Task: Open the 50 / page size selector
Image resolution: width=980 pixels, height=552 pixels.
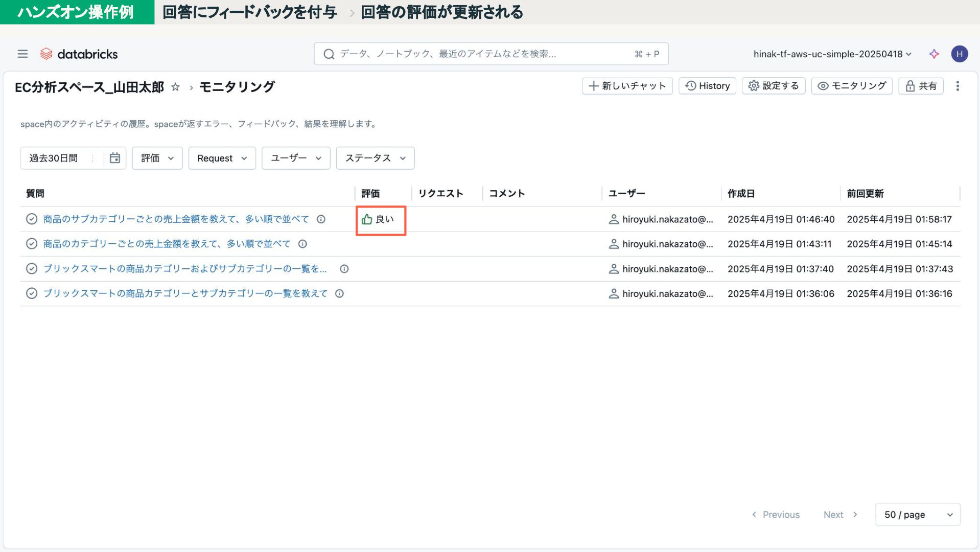Action: 917,515
